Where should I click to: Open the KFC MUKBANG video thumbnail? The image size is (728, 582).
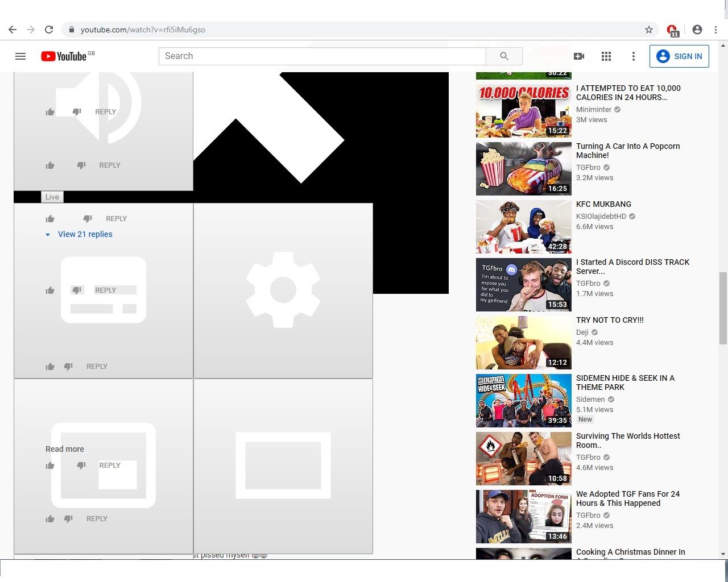pos(523,227)
